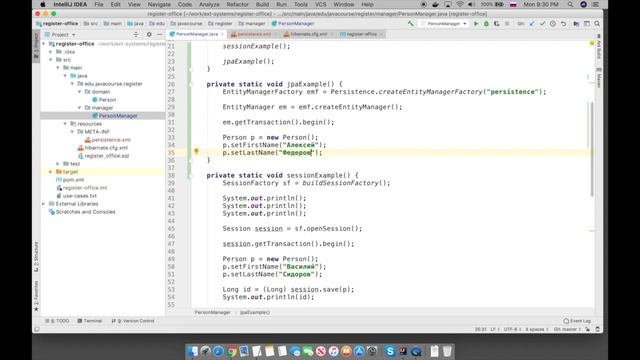Click the VCS update project arrow icon
The width and height of the screenshot is (640, 360).
[532, 24]
